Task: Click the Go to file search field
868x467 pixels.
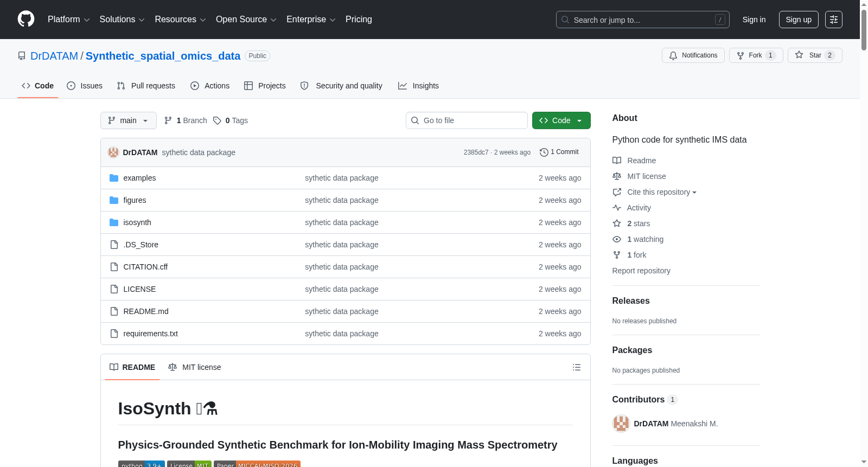Action: pyautogui.click(x=467, y=120)
